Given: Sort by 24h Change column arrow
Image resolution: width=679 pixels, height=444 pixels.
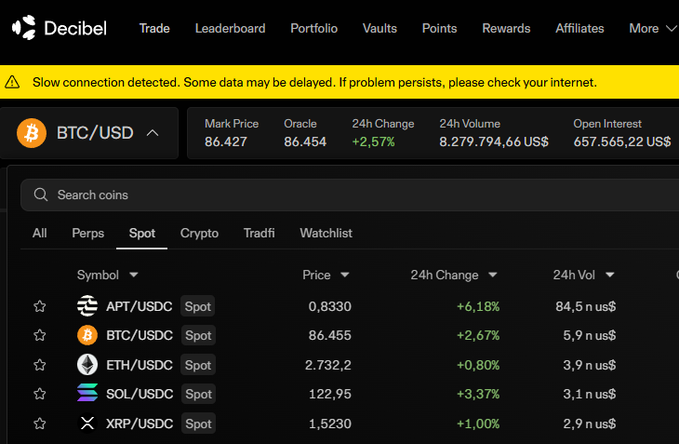Looking at the screenshot, I should pos(492,275).
